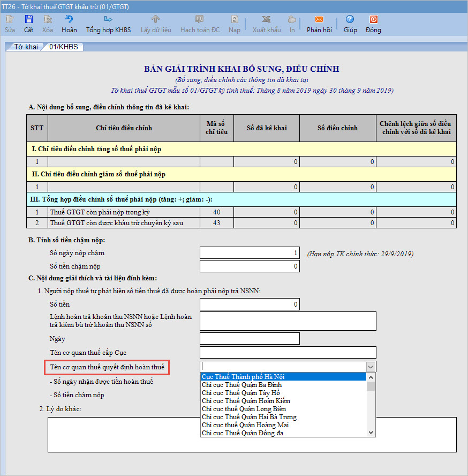Click the Phản hồi envelope icon
Image resolution: width=468 pixels, height=476 pixels.
tap(319, 20)
